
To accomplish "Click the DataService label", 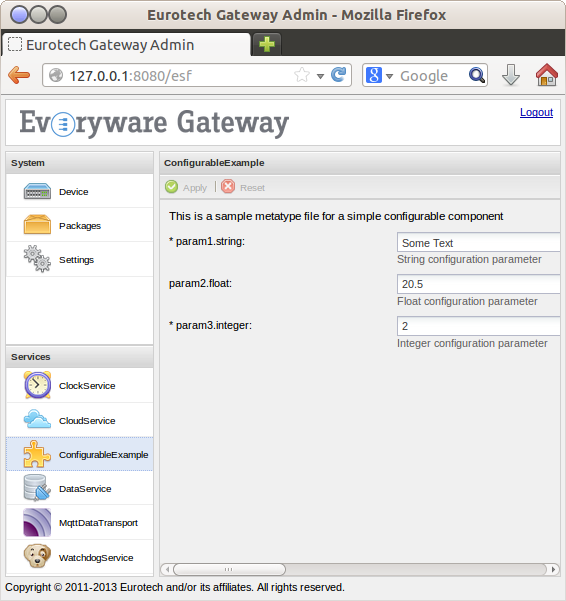I will (85, 489).
